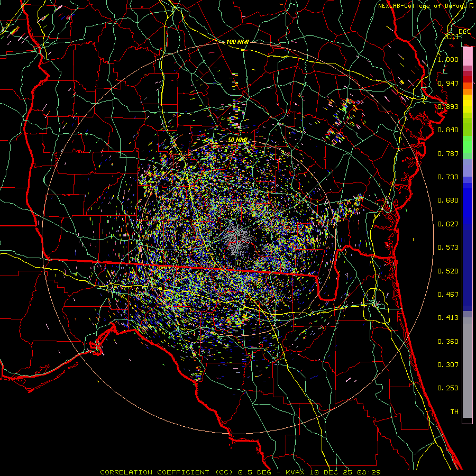
Task: Pick the gray swatch in the color scale
Action: (467, 368)
